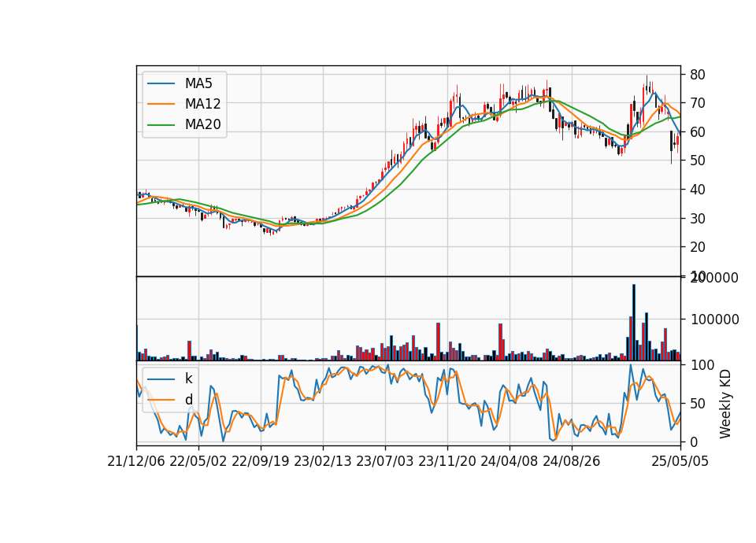The height and width of the screenshot is (543, 756).
Task: Click the 21/12/06 date tick label
Action: click(136, 462)
